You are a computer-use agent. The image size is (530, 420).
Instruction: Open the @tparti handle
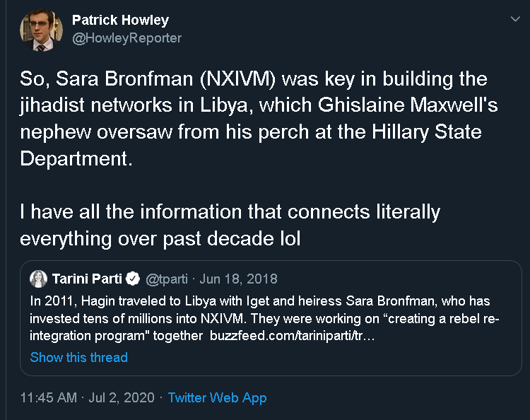click(x=167, y=278)
